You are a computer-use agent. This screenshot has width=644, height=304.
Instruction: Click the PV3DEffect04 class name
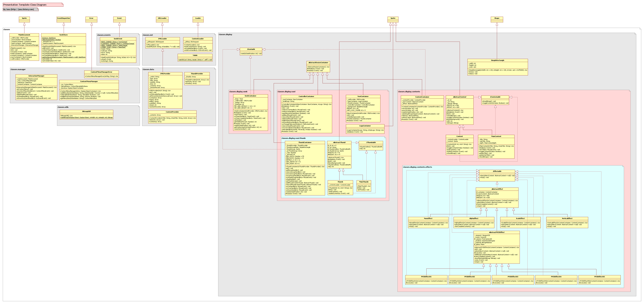click(556, 277)
